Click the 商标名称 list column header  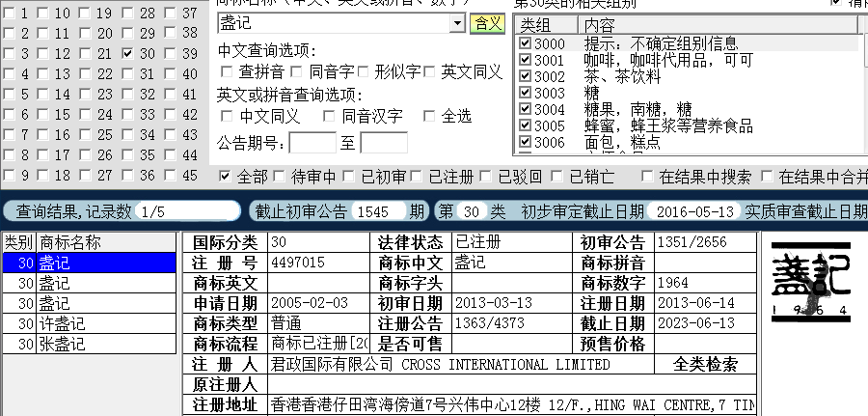click(x=106, y=242)
